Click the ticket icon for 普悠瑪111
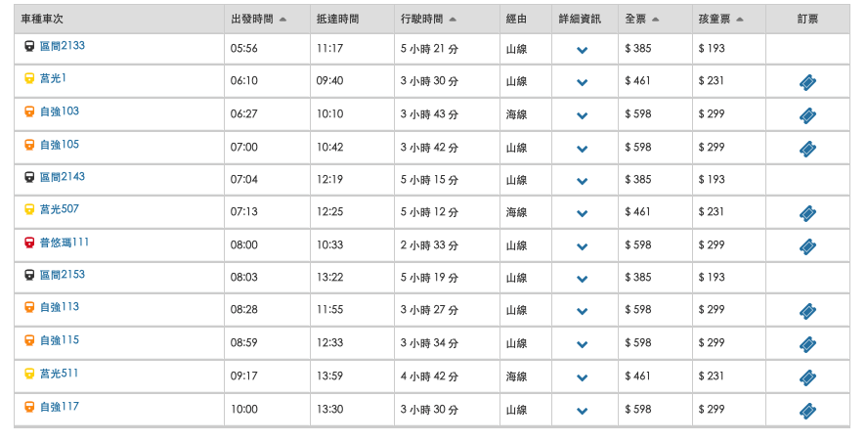This screenshot has width=868, height=442. pyautogui.click(x=807, y=246)
